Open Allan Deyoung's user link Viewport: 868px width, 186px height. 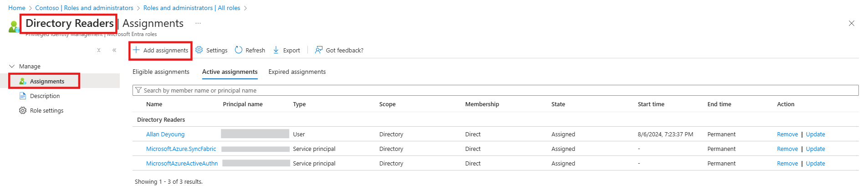(x=165, y=134)
